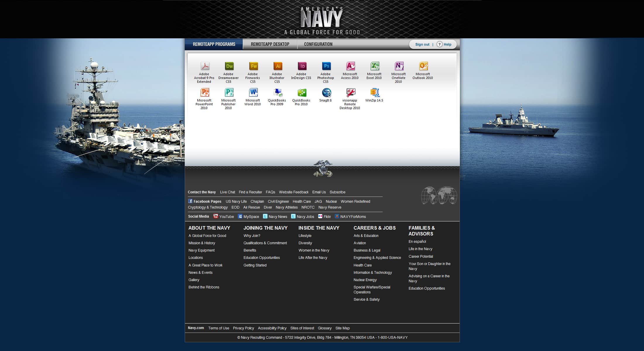Click the Email Us link
This screenshot has height=351, width=644.
pyautogui.click(x=319, y=192)
